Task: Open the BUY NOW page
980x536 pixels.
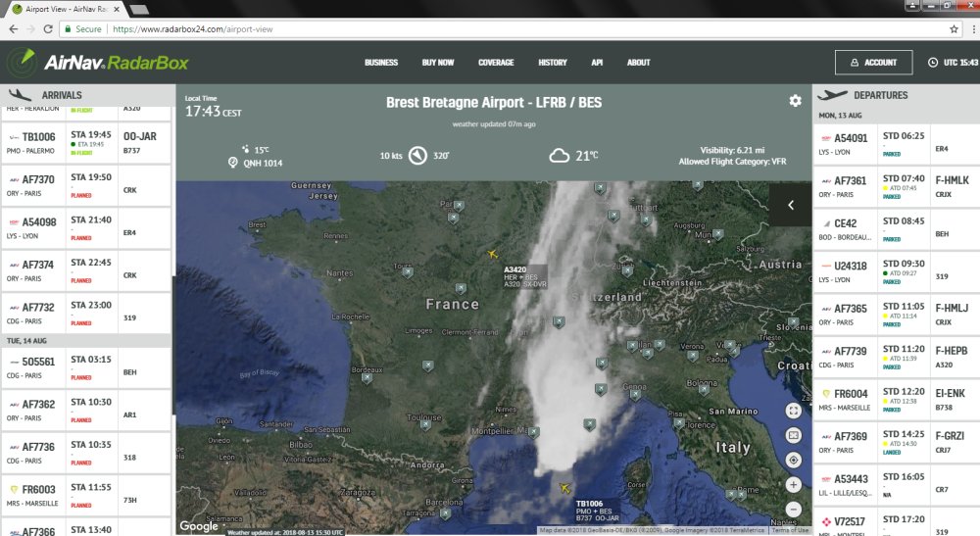Action: [x=438, y=63]
